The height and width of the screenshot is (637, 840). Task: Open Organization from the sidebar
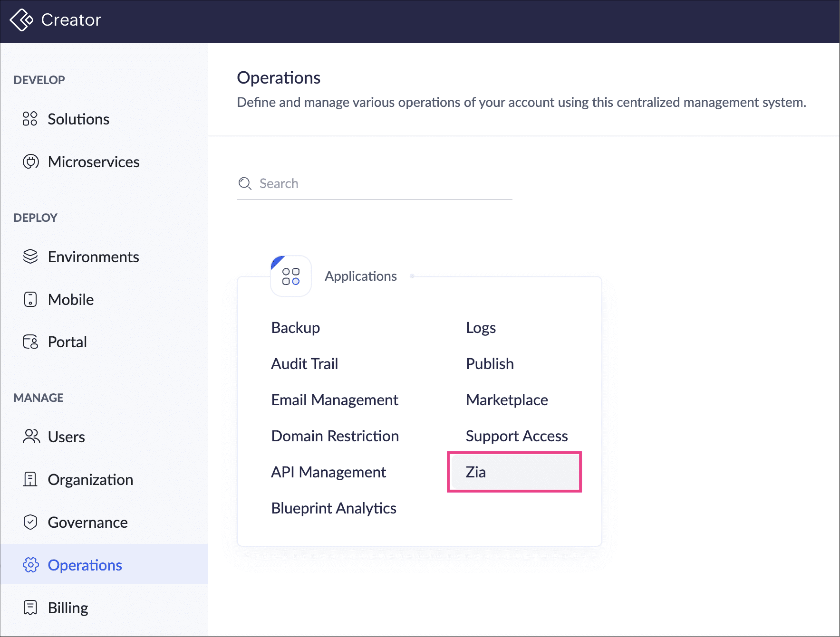(90, 480)
